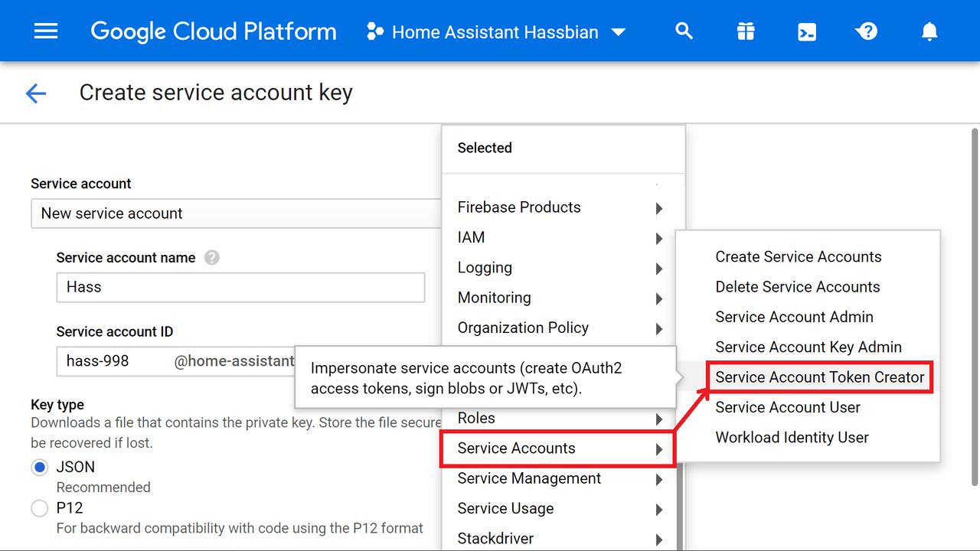
Task: Open the Home Assistant Hassbian project selector
Action: (496, 32)
